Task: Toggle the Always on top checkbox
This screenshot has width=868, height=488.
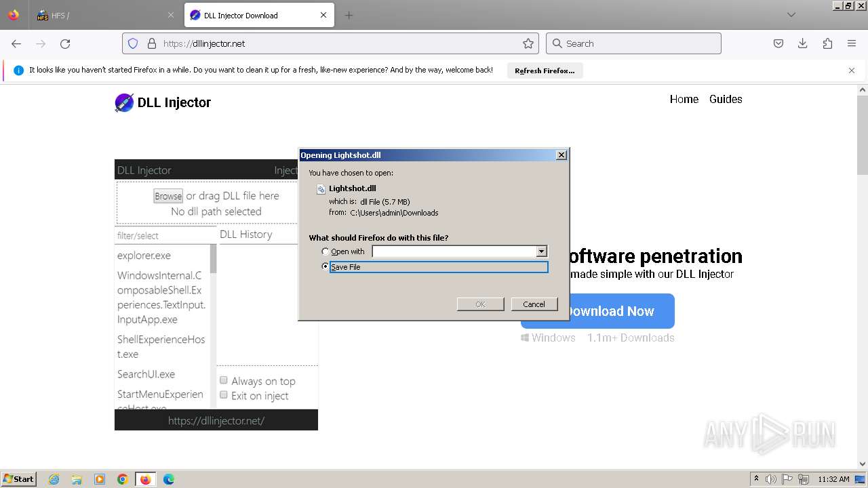Action: click(223, 380)
